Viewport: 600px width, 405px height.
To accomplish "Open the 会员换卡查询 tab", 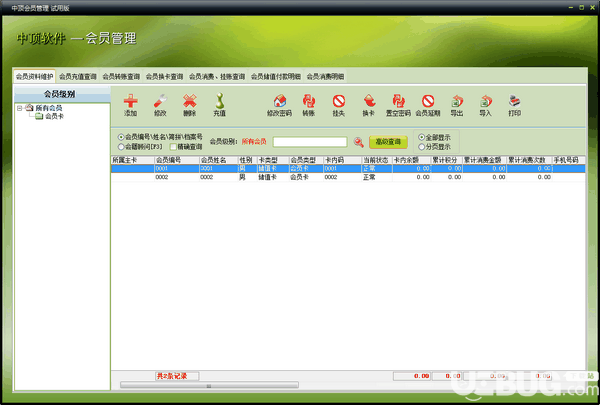I will (165, 77).
